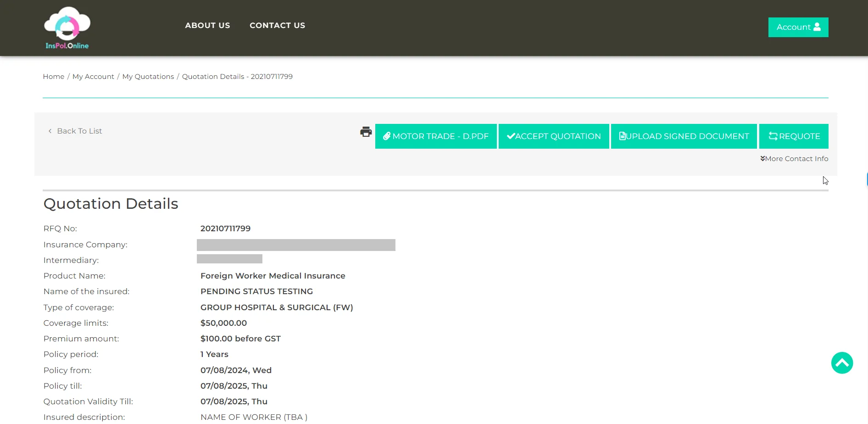Click UPLOAD SIGNED DOCUMENT button
The height and width of the screenshot is (424, 868).
(x=684, y=136)
